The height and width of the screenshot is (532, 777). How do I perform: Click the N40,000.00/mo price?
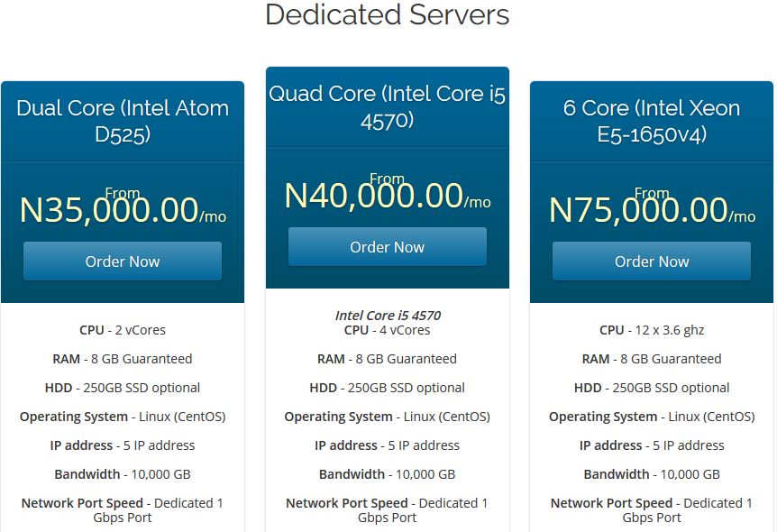(388, 196)
